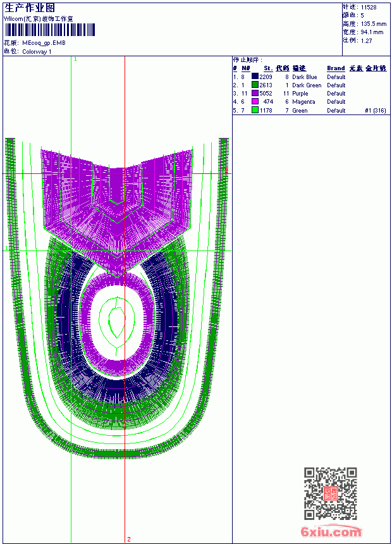Click the barcode under the studio name
The height and width of the screenshot is (544, 392).
(49, 30)
